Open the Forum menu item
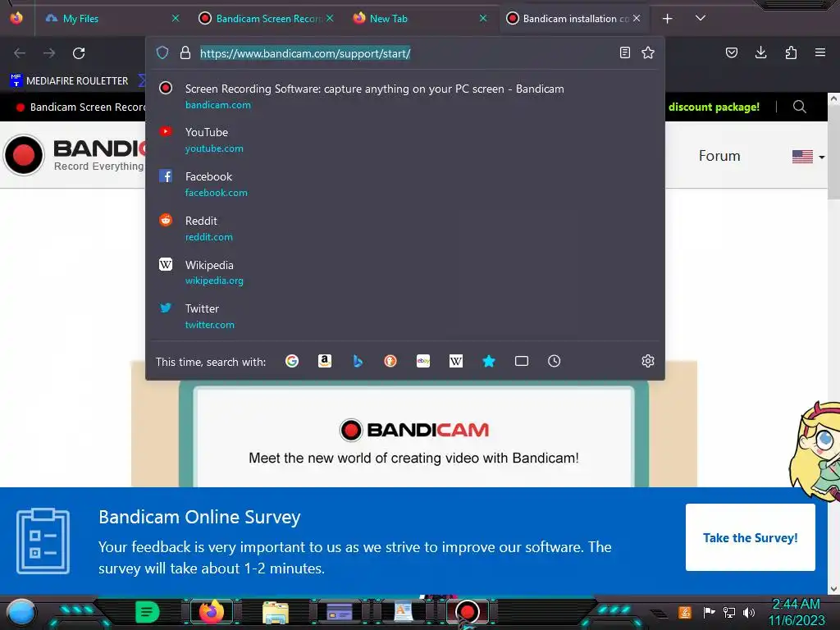Image resolution: width=840 pixels, height=630 pixels. click(x=719, y=156)
